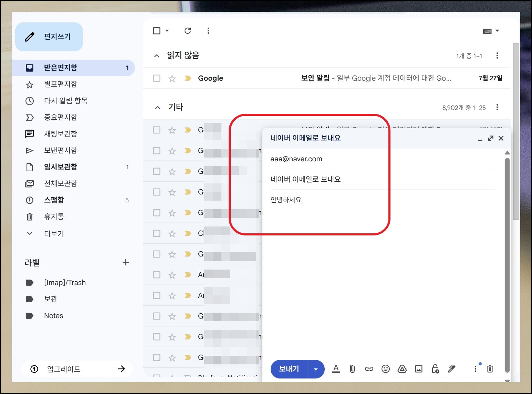Star the Cl sender email row

pos(172,234)
